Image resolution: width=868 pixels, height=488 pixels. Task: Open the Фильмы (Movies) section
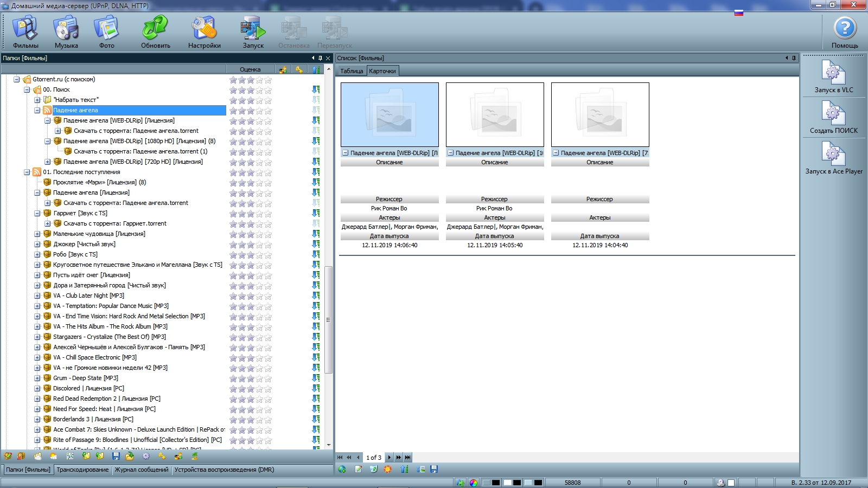[25, 31]
